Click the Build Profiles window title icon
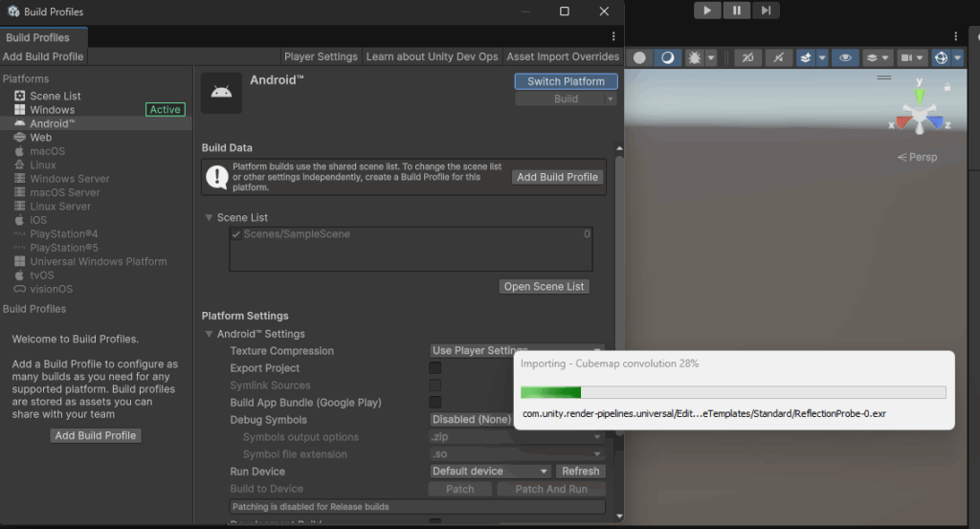980x529 pixels. 13,11
